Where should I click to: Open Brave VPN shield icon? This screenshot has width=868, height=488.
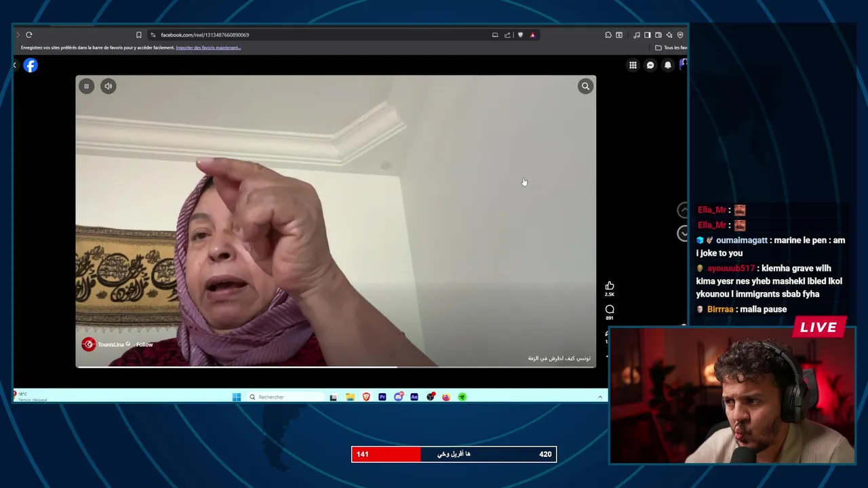click(x=680, y=35)
